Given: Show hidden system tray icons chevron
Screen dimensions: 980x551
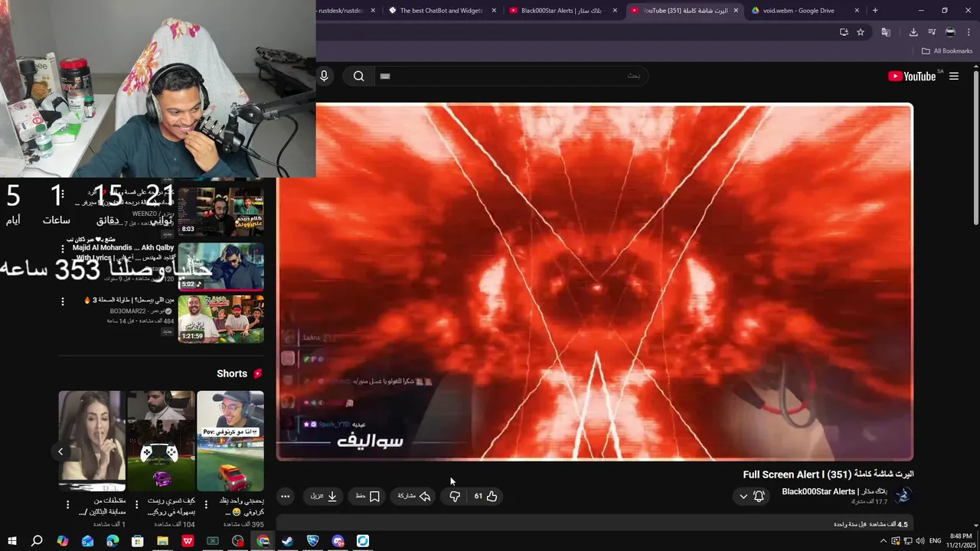Looking at the screenshot, I should [x=883, y=541].
